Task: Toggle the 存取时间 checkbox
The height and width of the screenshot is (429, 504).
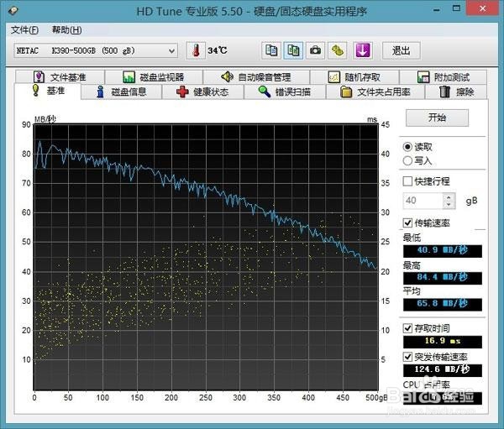Action: tap(407, 328)
